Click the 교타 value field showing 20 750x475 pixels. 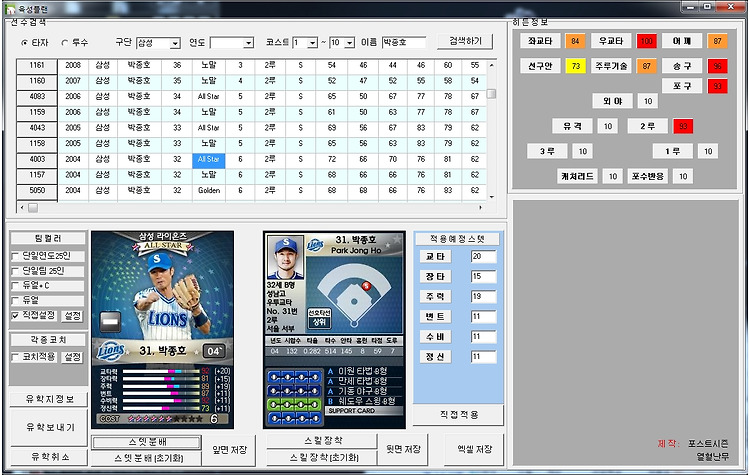483,256
